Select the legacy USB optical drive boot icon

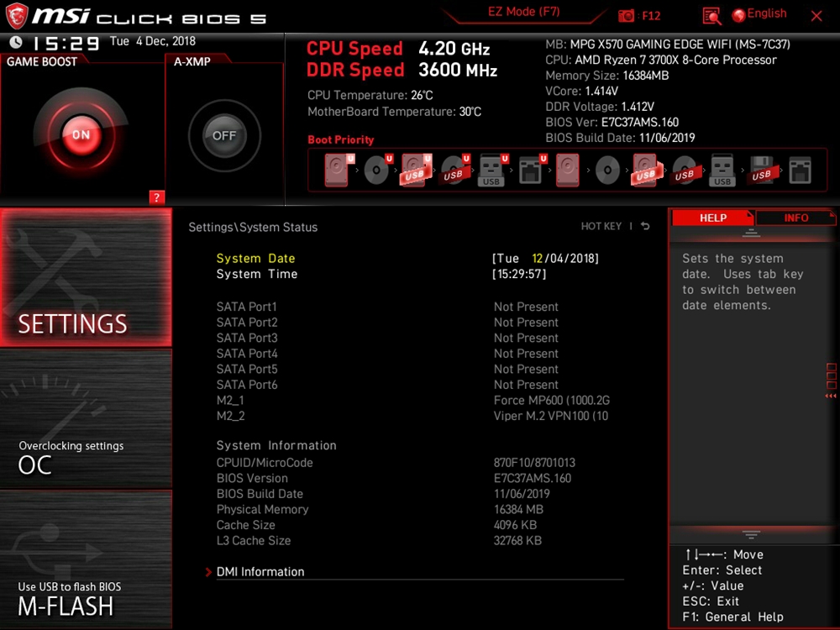click(684, 170)
